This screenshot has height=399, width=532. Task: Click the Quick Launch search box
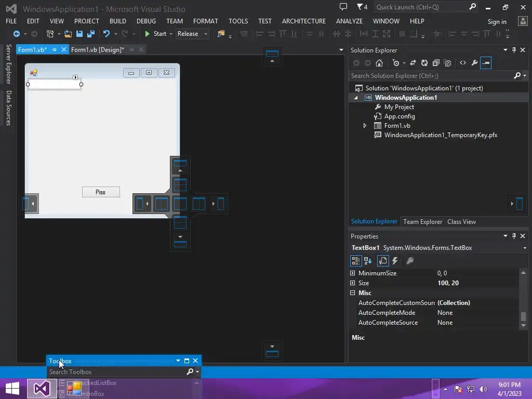[426, 7]
